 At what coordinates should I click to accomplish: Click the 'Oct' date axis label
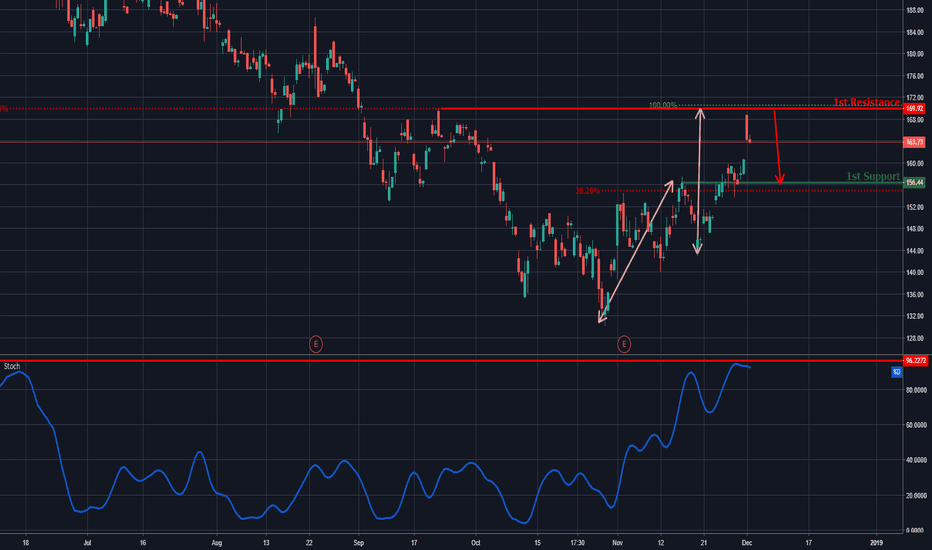click(475, 543)
